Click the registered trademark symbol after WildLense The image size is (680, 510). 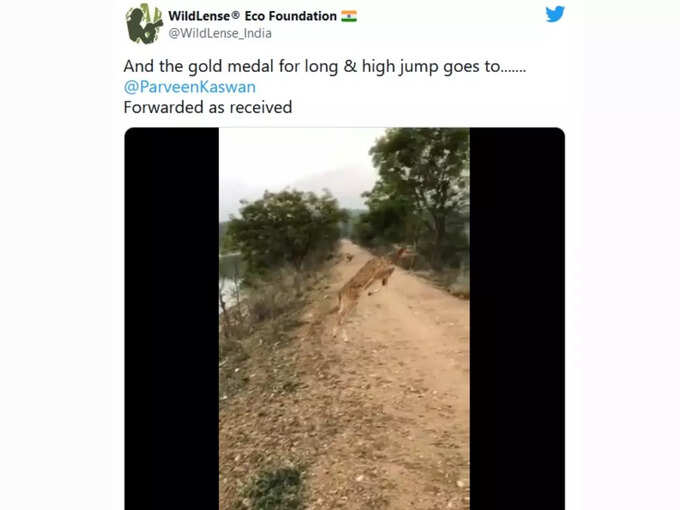[235, 15]
